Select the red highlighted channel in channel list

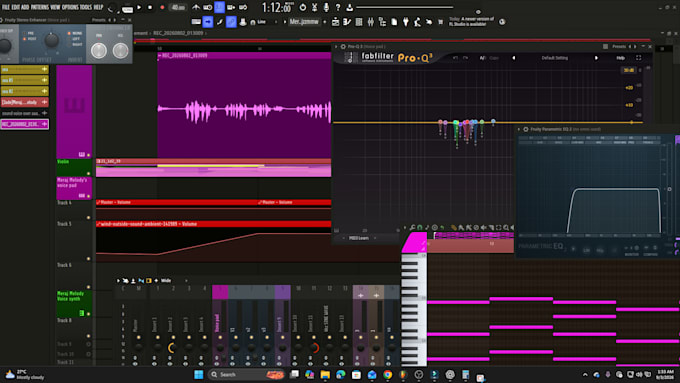click(x=24, y=102)
